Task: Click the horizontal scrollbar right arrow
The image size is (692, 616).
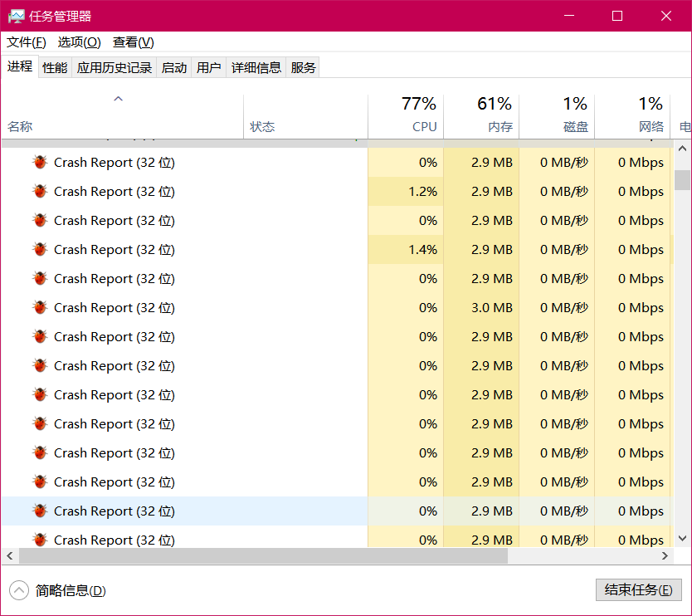Action: pyautogui.click(x=665, y=556)
